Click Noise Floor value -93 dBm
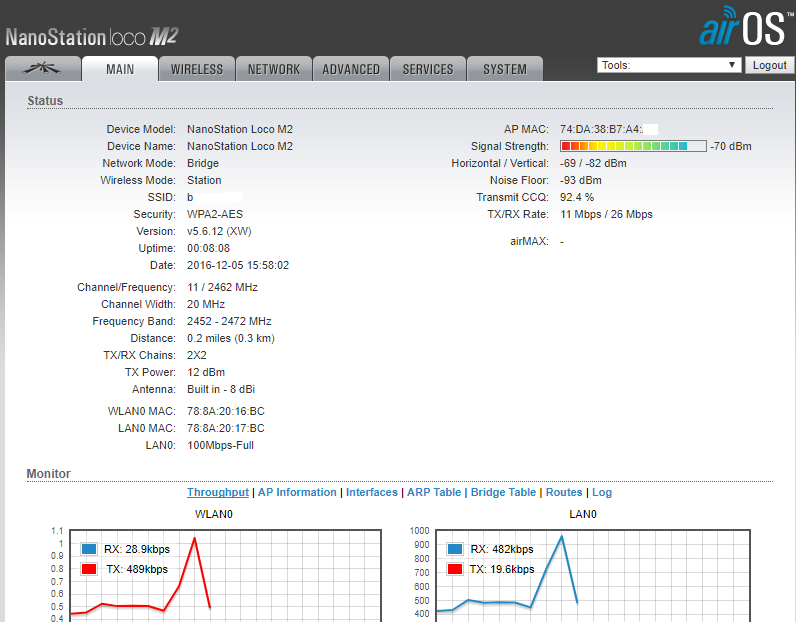 pos(580,180)
